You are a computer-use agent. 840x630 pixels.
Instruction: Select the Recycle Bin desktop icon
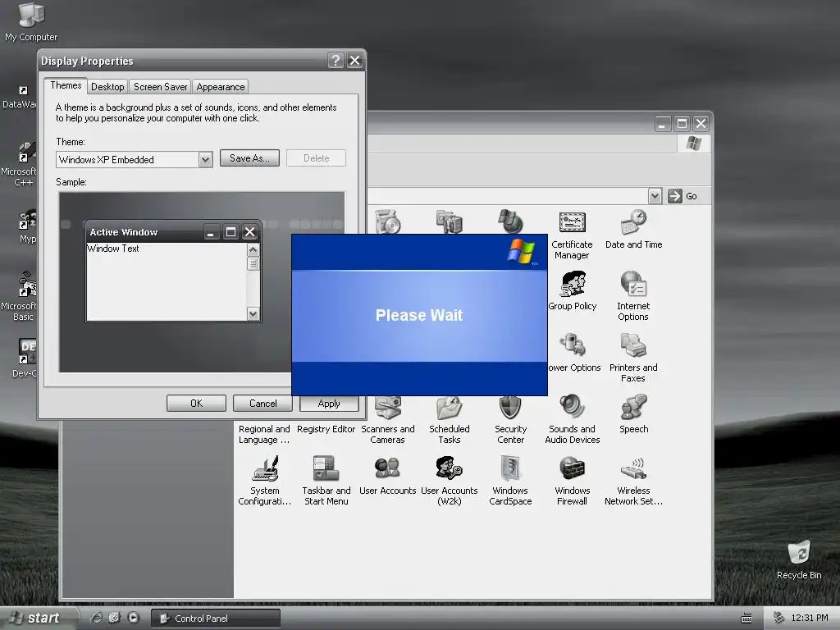click(x=799, y=560)
